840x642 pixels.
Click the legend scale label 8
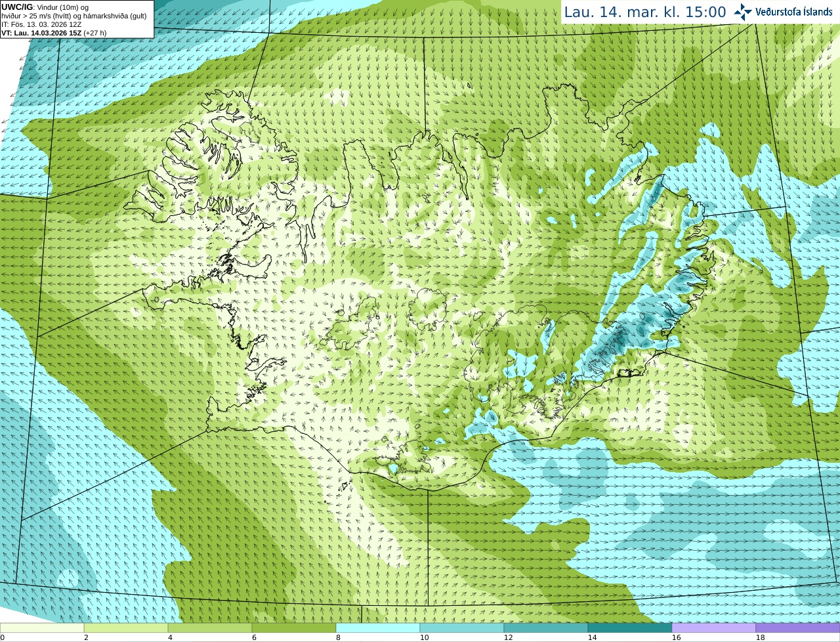coord(338,637)
